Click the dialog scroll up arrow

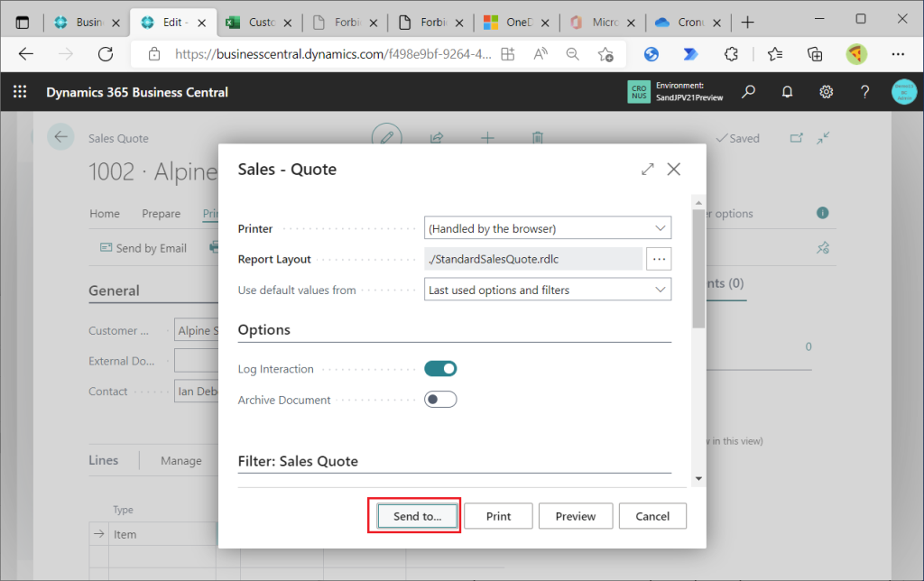coord(699,203)
